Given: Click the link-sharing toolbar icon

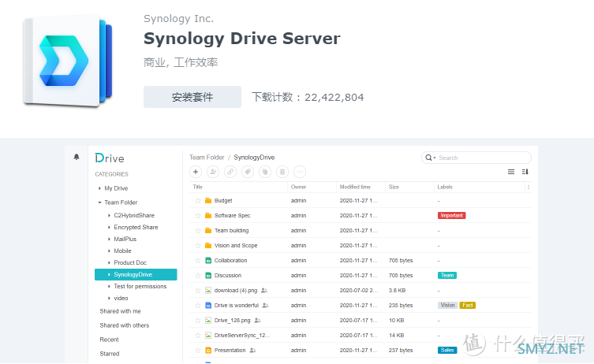Looking at the screenshot, I should [x=230, y=172].
